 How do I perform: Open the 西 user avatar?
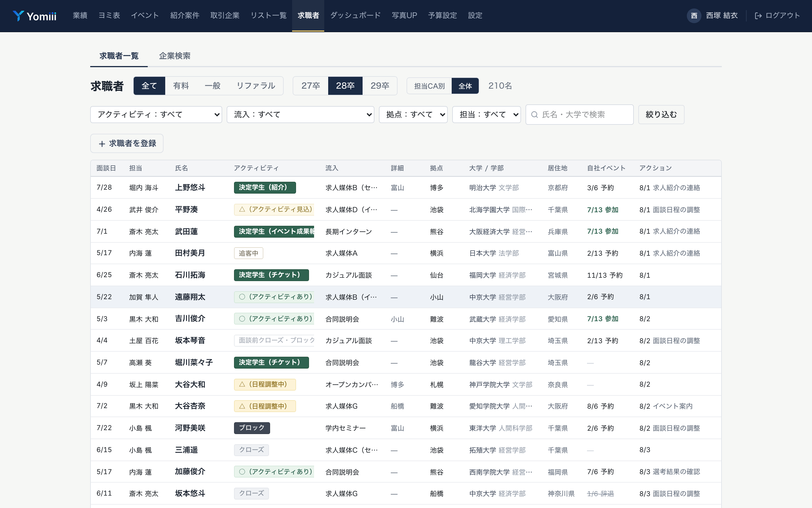pos(694,16)
